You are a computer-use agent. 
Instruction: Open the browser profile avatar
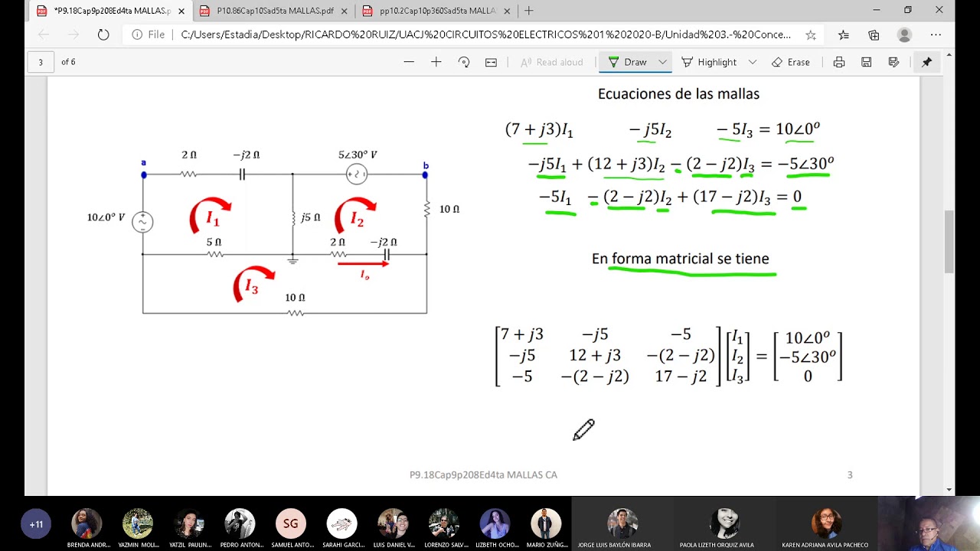click(904, 34)
